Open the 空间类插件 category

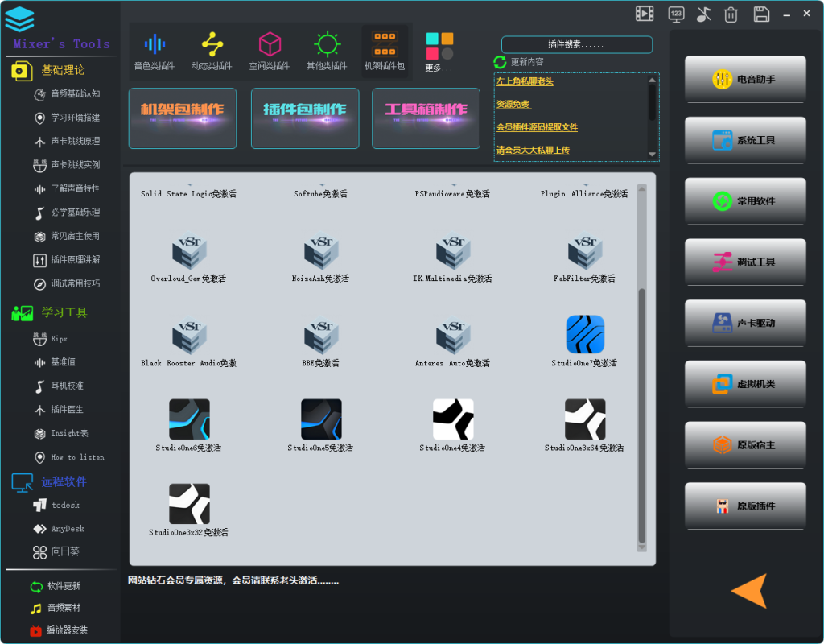click(270, 52)
